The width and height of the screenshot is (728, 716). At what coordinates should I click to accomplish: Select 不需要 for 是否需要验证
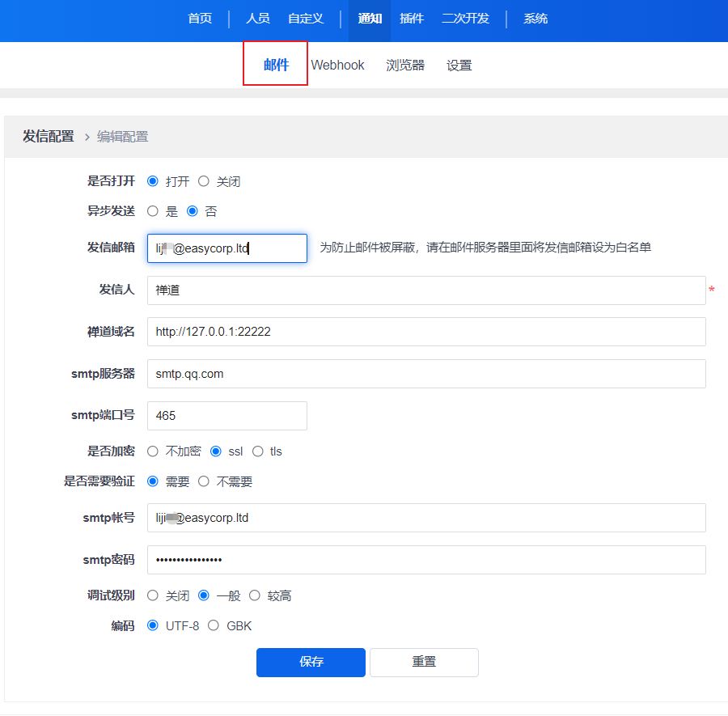204,481
